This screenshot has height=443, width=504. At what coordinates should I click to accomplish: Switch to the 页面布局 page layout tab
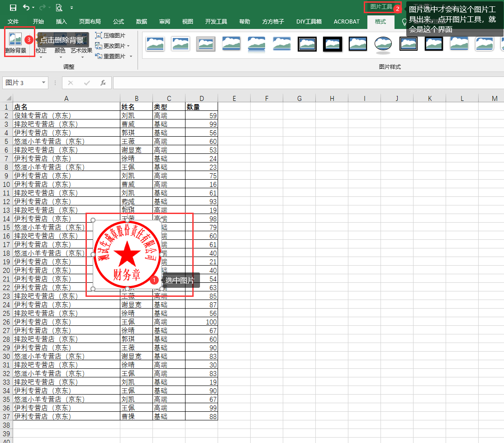click(x=90, y=22)
